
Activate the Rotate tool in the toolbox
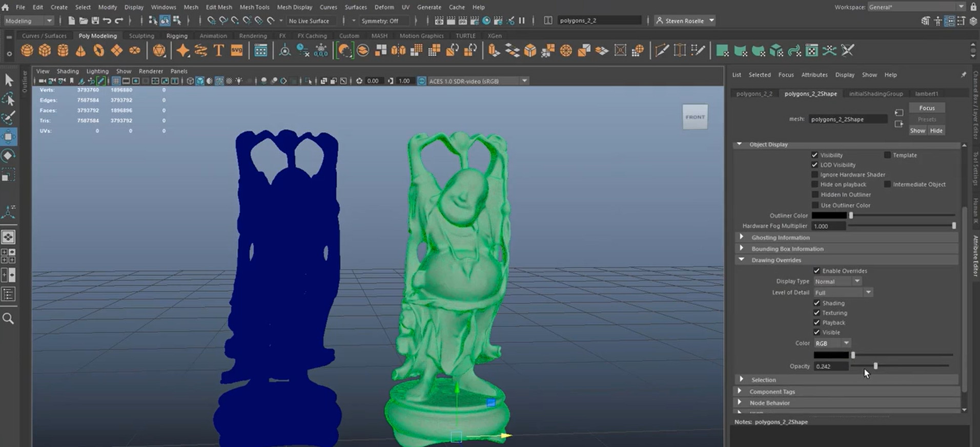(x=9, y=156)
